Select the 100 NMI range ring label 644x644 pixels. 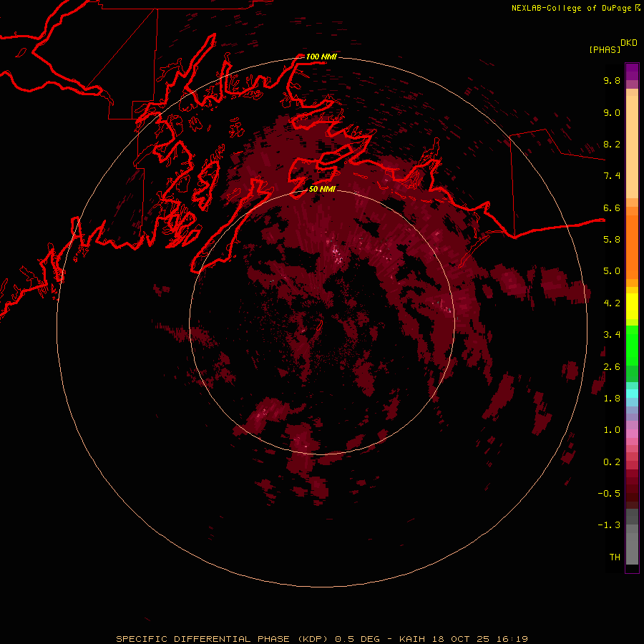pos(321,57)
